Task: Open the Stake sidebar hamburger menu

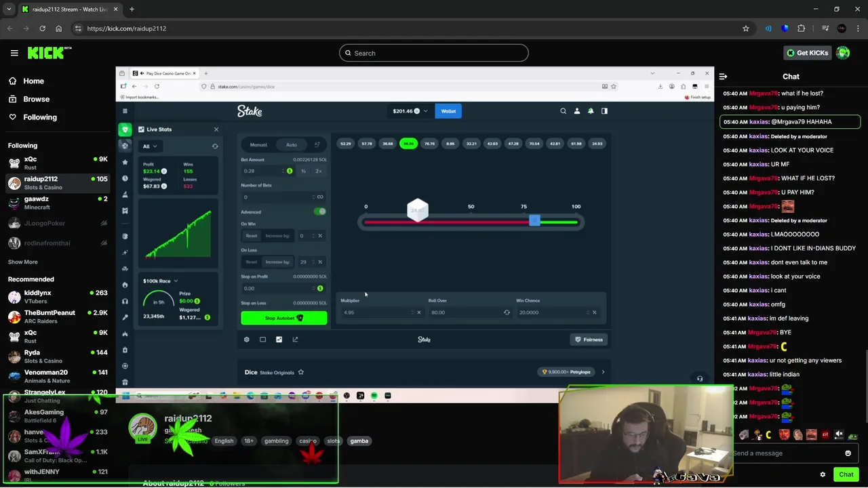Action: click(125, 111)
